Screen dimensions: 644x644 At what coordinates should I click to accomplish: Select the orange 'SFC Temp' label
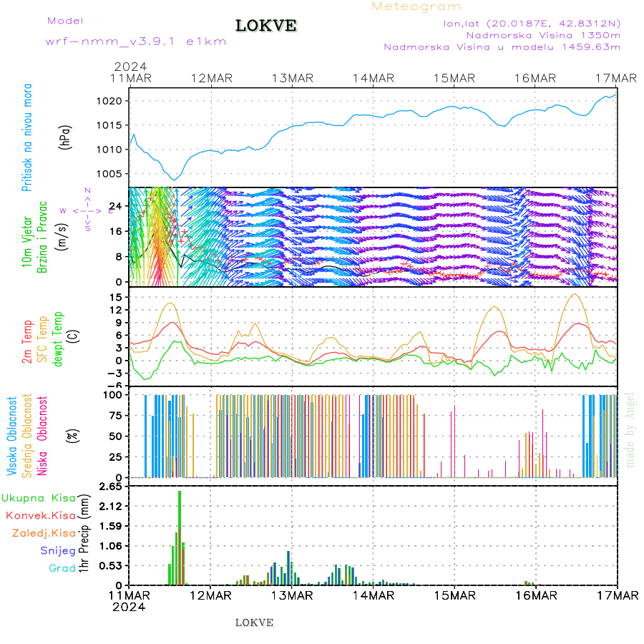pos(42,339)
